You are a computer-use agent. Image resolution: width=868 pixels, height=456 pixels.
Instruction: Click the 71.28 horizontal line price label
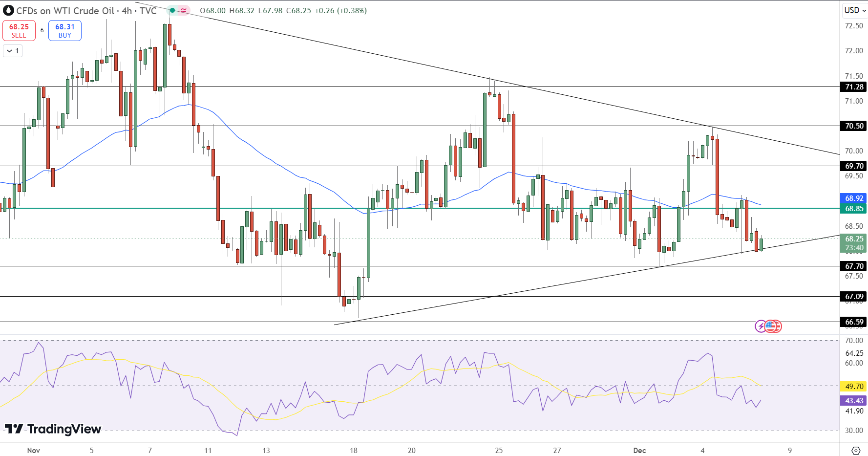(854, 87)
